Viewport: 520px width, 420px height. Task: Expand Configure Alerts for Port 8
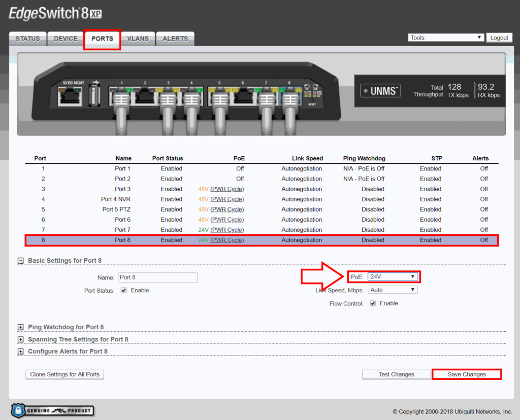tap(20, 352)
